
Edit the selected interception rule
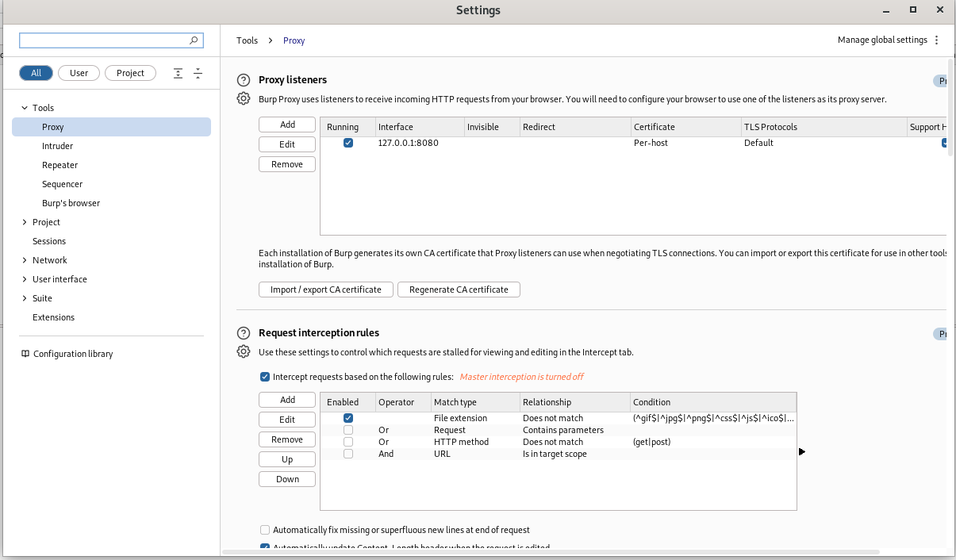(x=287, y=420)
